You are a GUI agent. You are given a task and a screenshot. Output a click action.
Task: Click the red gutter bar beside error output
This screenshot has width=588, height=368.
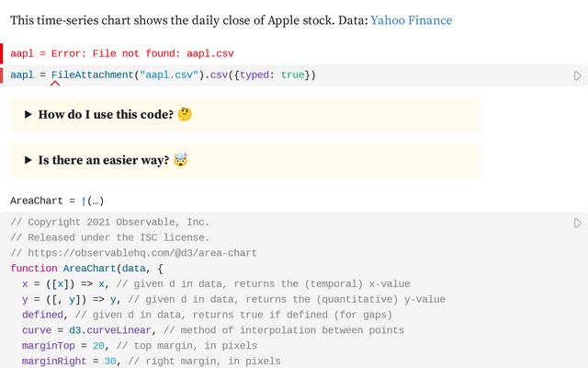[x=2, y=53]
